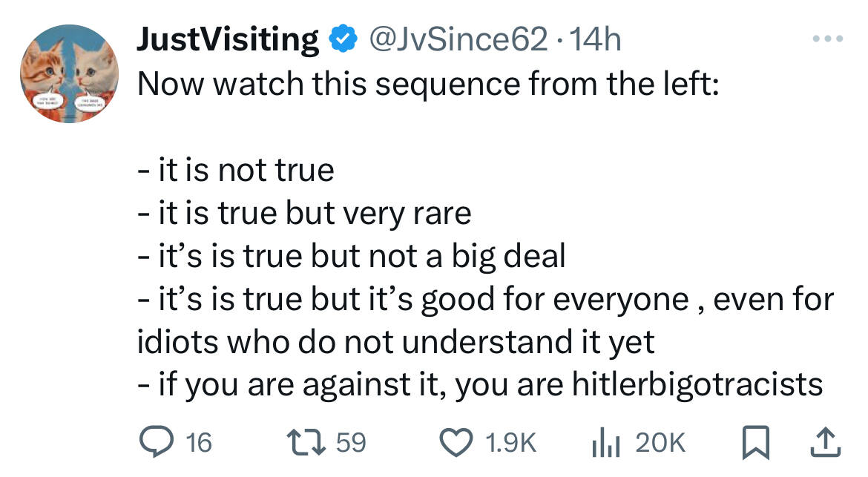Click the 20K views count
This screenshot has width=868, height=477.
660,443
